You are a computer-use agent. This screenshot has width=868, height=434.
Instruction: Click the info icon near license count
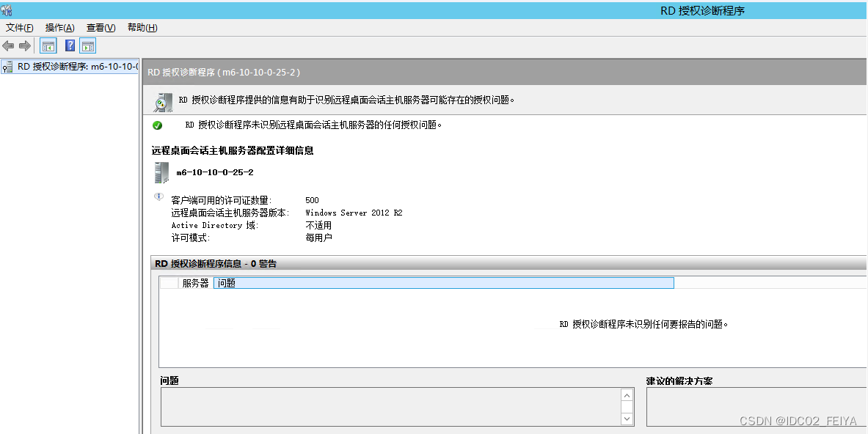[x=159, y=196]
